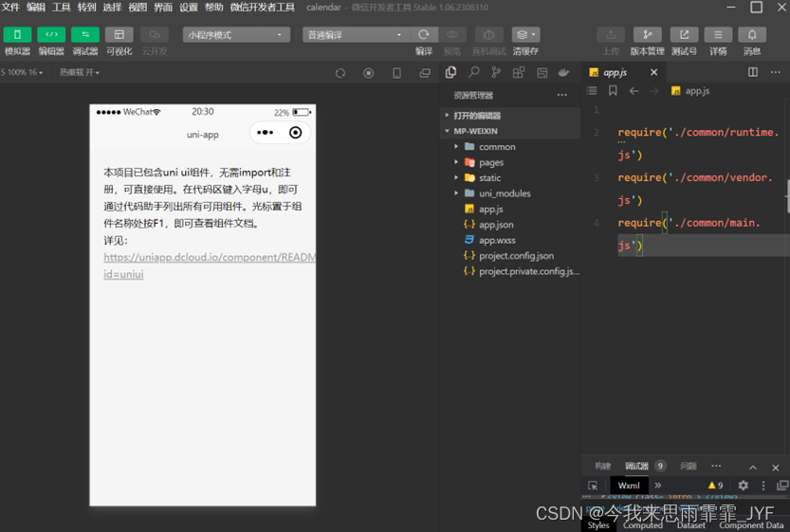This screenshot has width=790, height=532.
Task: Open the View menu
Action: pos(138,8)
